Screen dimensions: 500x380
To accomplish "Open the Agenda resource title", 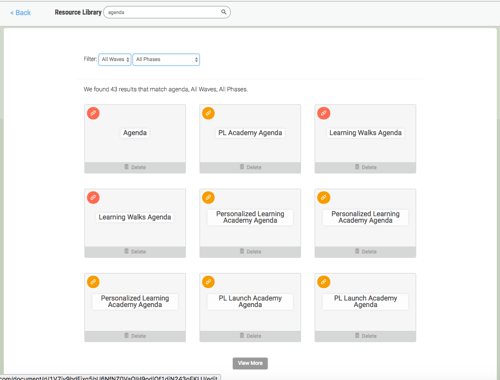I will tap(135, 133).
